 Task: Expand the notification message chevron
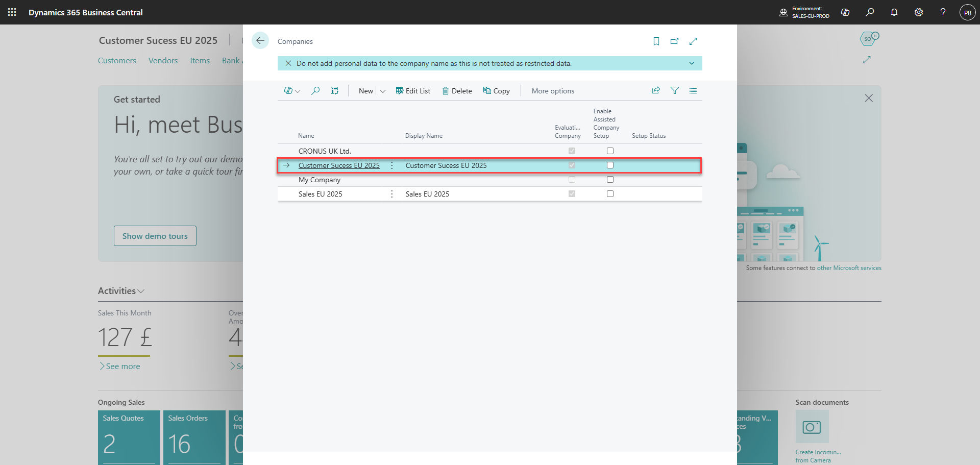(692, 63)
